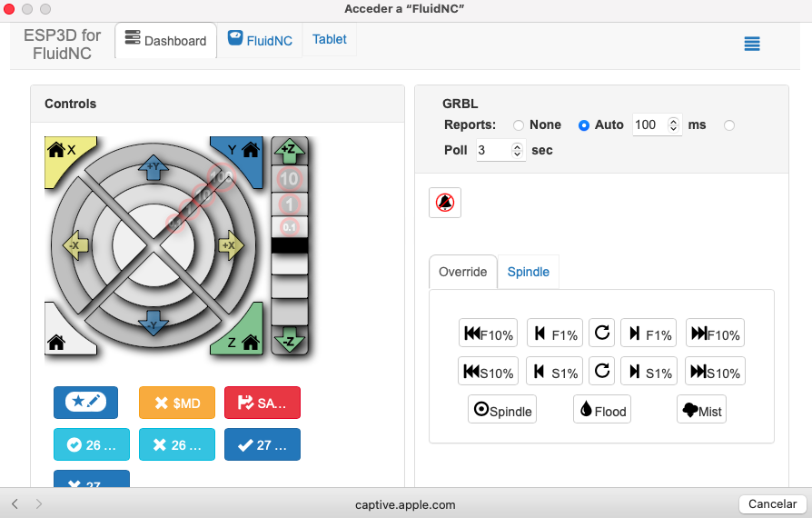The height and width of the screenshot is (518, 812).
Task: Click the Poll seconds field
Action: [493, 150]
